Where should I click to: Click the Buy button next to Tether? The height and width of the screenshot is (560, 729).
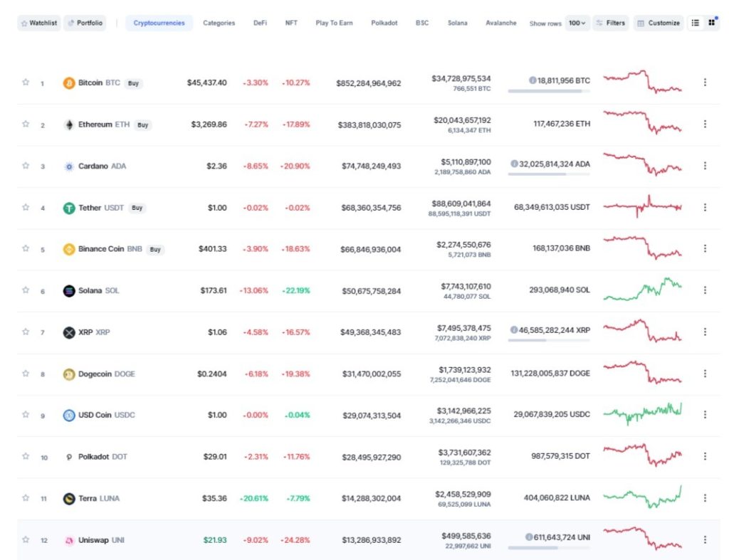pyautogui.click(x=137, y=208)
